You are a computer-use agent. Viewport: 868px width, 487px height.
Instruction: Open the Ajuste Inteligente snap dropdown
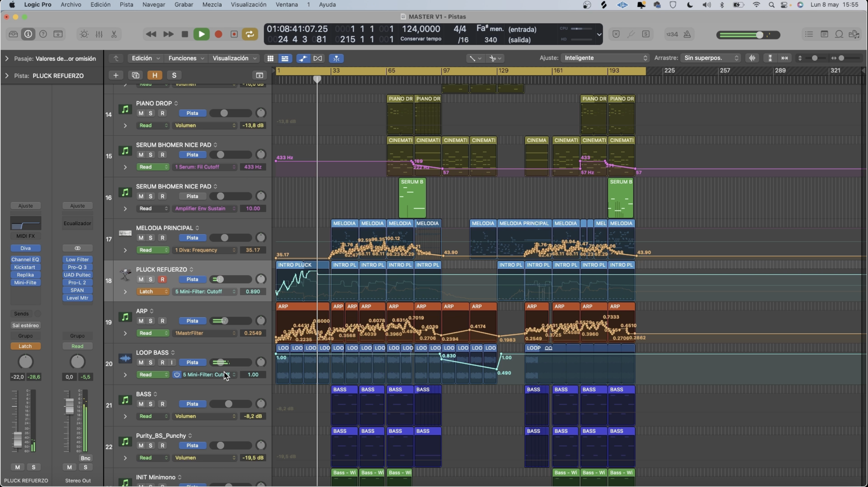coord(606,58)
